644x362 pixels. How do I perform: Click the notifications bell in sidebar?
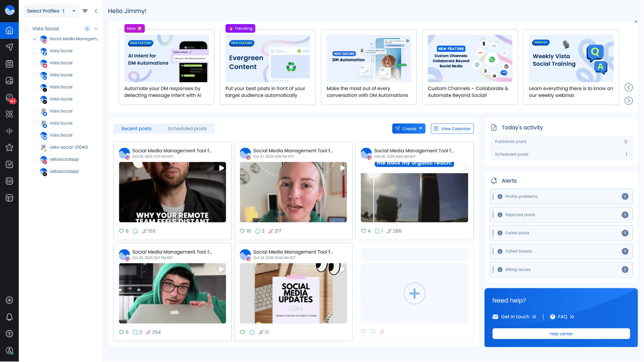coord(9,317)
